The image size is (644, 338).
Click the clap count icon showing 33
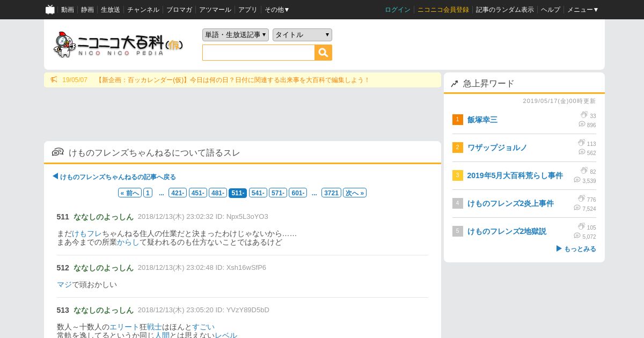tap(584, 115)
